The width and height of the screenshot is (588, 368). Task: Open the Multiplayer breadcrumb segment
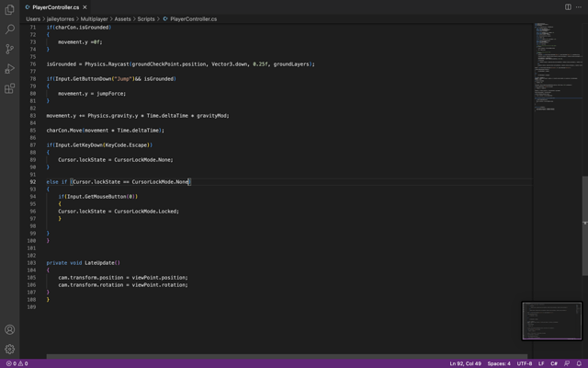(94, 18)
